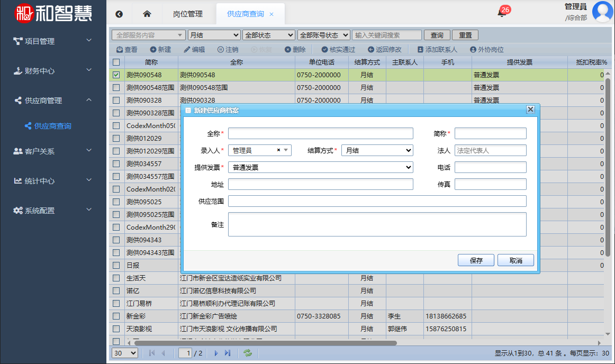Open notifications bell with 26 badge
The width and height of the screenshot is (615, 364).
click(x=502, y=13)
